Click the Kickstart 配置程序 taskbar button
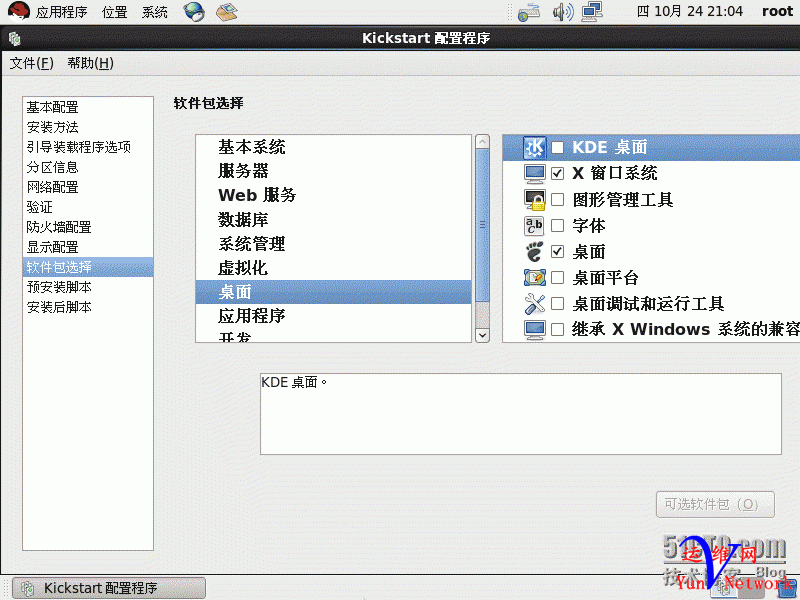This screenshot has width=800, height=600. coord(109,588)
